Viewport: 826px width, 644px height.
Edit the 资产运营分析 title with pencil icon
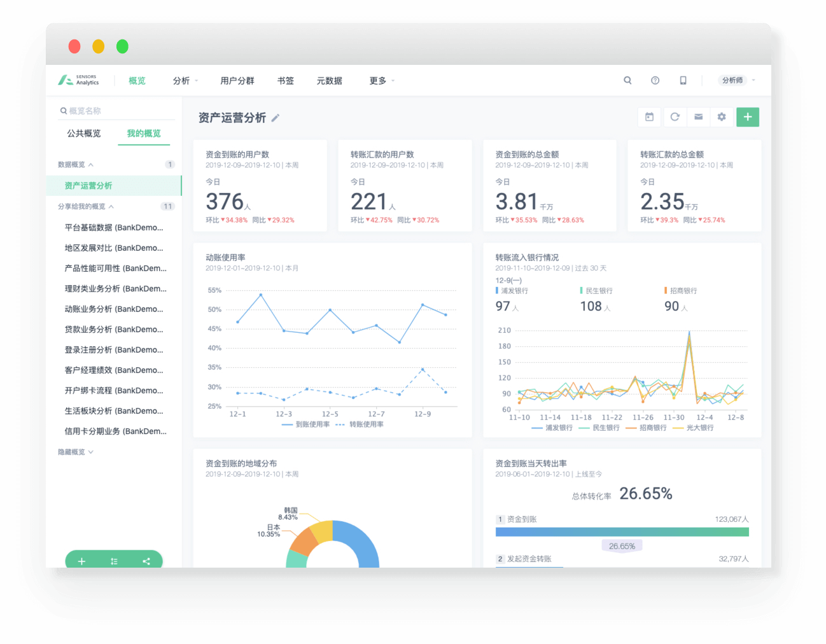tap(276, 118)
